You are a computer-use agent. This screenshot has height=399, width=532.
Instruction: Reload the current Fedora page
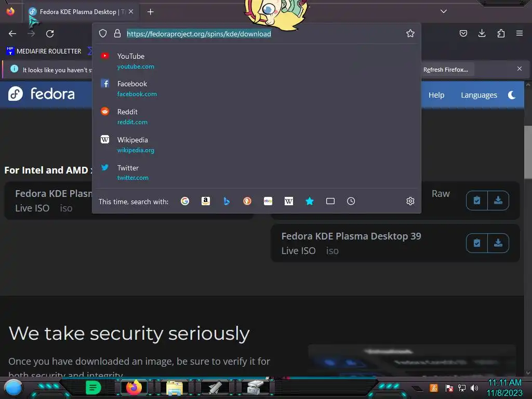point(50,34)
